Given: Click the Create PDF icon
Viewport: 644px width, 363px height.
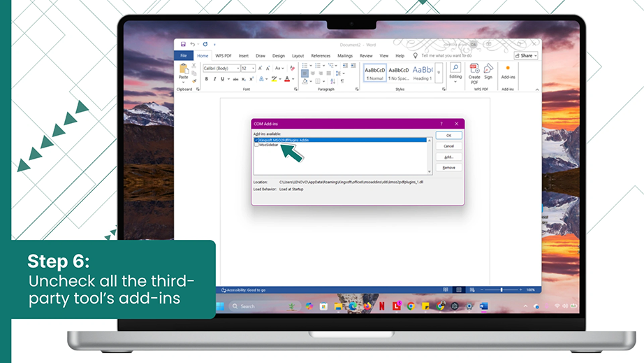Looking at the screenshot, I should (x=474, y=73).
